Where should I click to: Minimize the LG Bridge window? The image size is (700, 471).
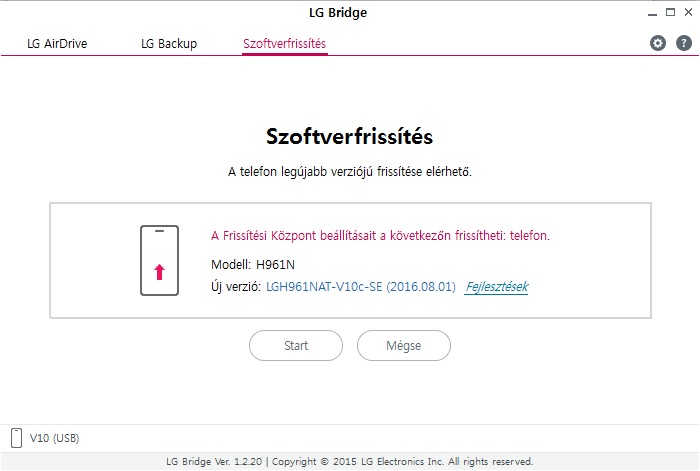[x=652, y=13]
